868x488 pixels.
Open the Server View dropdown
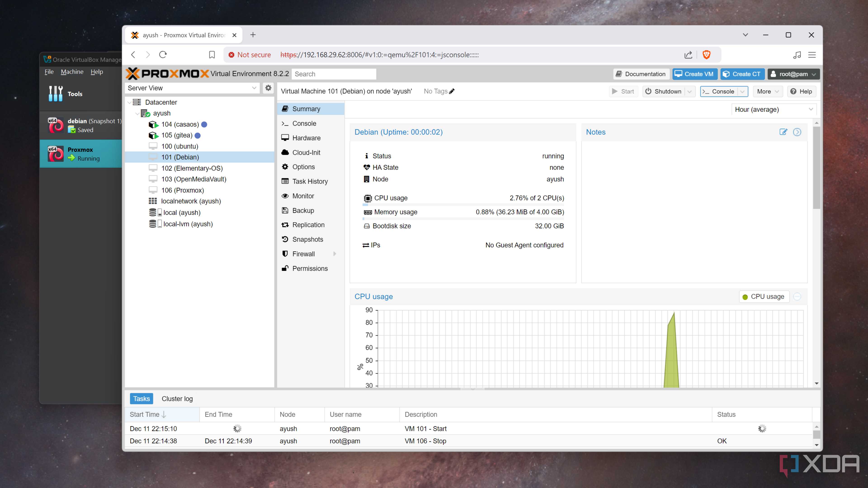254,88
